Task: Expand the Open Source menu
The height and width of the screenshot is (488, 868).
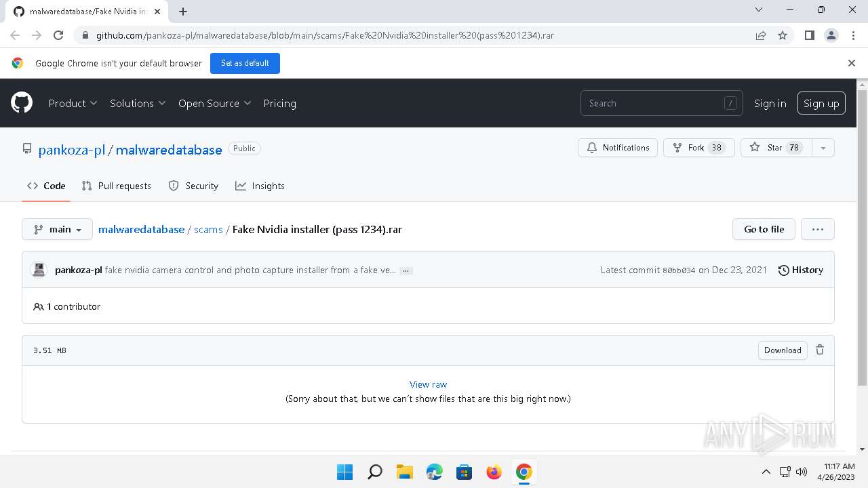Action: 214,103
